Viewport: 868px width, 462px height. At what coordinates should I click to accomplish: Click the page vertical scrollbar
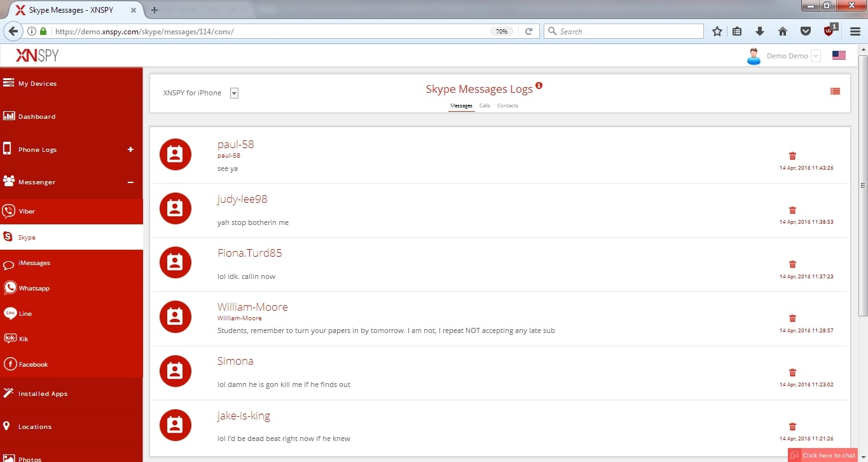coord(863,186)
